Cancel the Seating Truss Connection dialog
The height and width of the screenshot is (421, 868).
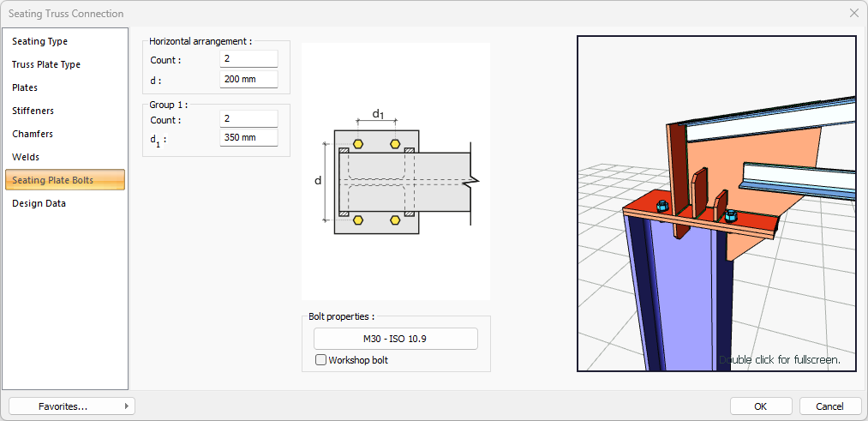pyautogui.click(x=829, y=406)
